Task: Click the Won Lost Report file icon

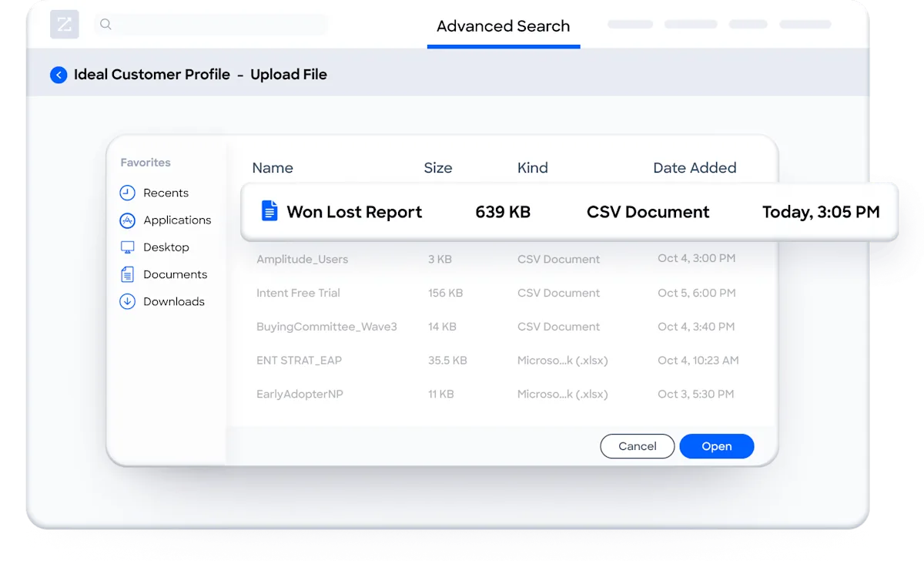Action: [269, 211]
